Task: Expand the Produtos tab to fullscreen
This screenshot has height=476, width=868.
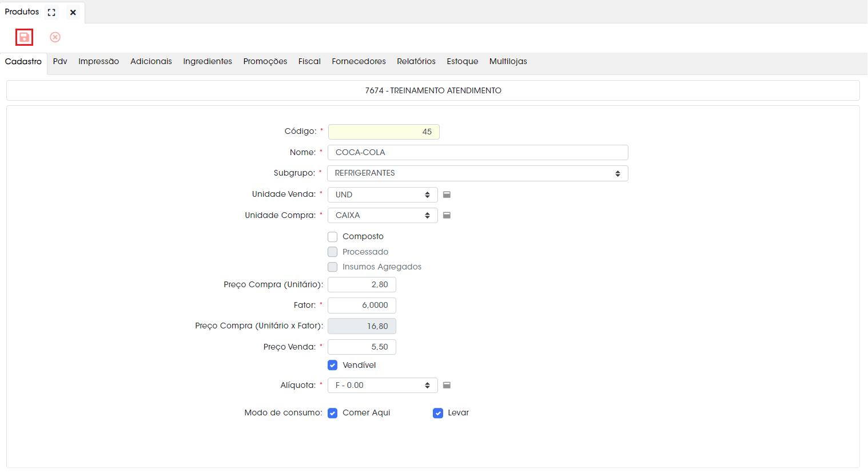Action: pyautogui.click(x=51, y=12)
